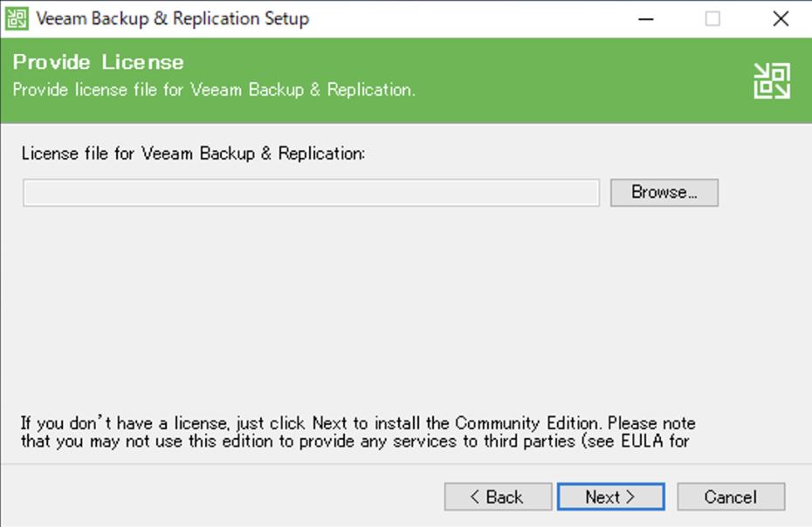Minimize the Veeam setup window
The height and width of the screenshot is (527, 812).
644,18
